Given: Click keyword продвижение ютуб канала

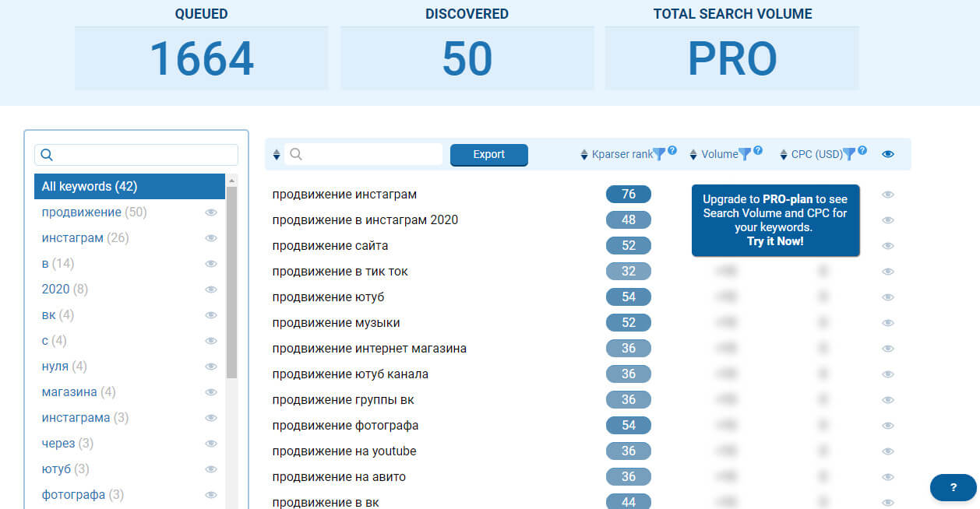Looking at the screenshot, I should click(351, 374).
